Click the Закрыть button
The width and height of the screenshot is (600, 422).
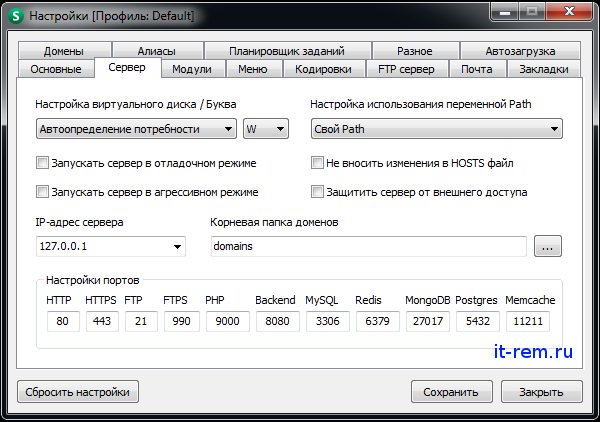[x=541, y=392]
